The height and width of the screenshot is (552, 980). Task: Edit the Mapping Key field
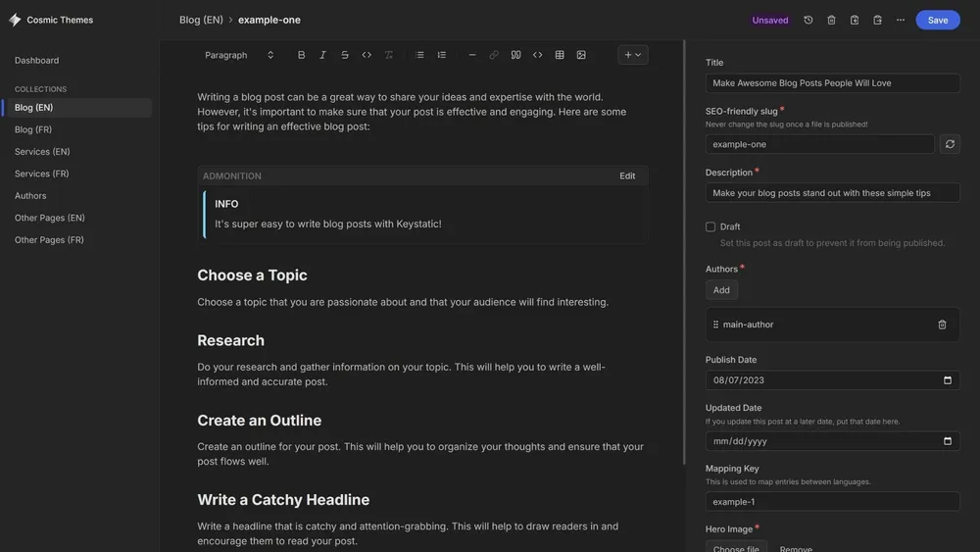click(832, 502)
